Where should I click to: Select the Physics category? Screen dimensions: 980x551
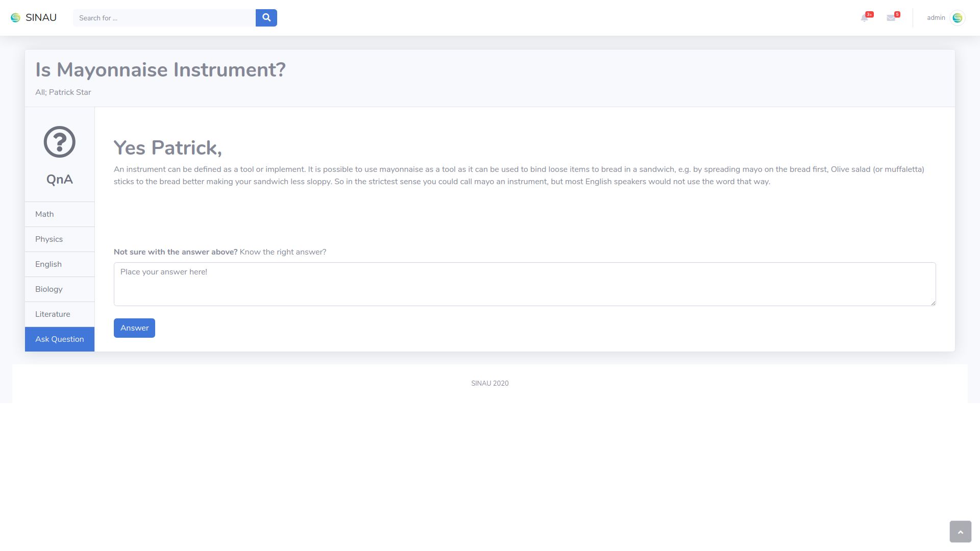(x=60, y=239)
